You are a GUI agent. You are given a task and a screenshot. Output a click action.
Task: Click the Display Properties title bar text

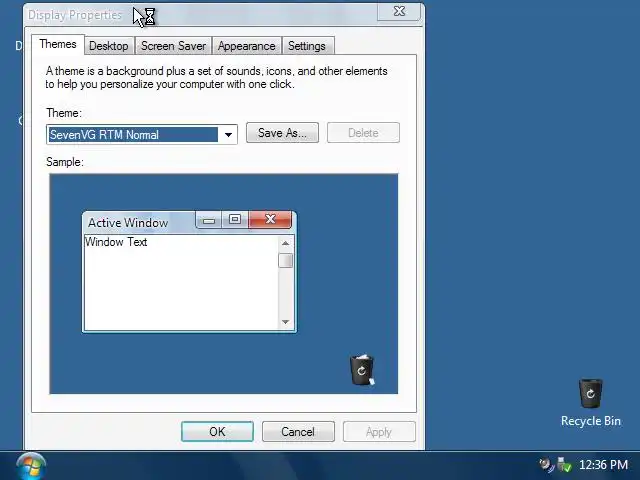pos(75,15)
